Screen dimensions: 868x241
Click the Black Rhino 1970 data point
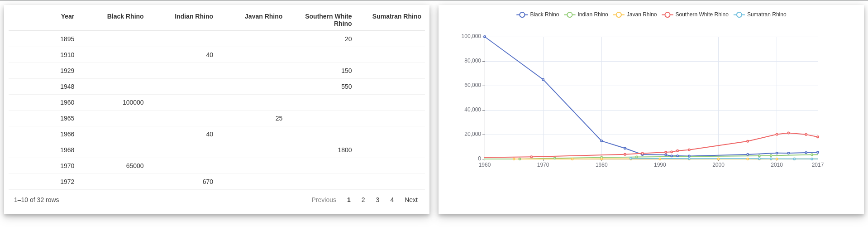(x=543, y=79)
